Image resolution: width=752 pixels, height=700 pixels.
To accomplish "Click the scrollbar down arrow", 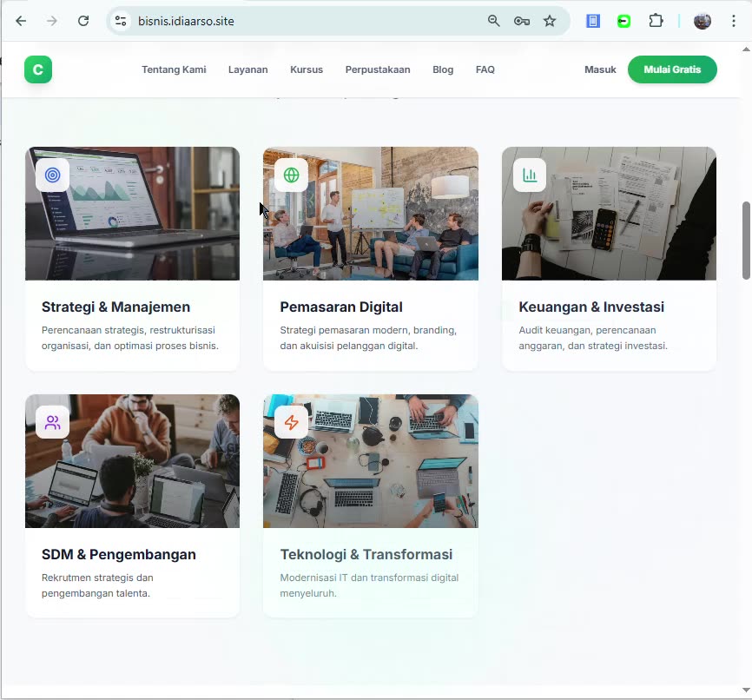I will (746, 690).
